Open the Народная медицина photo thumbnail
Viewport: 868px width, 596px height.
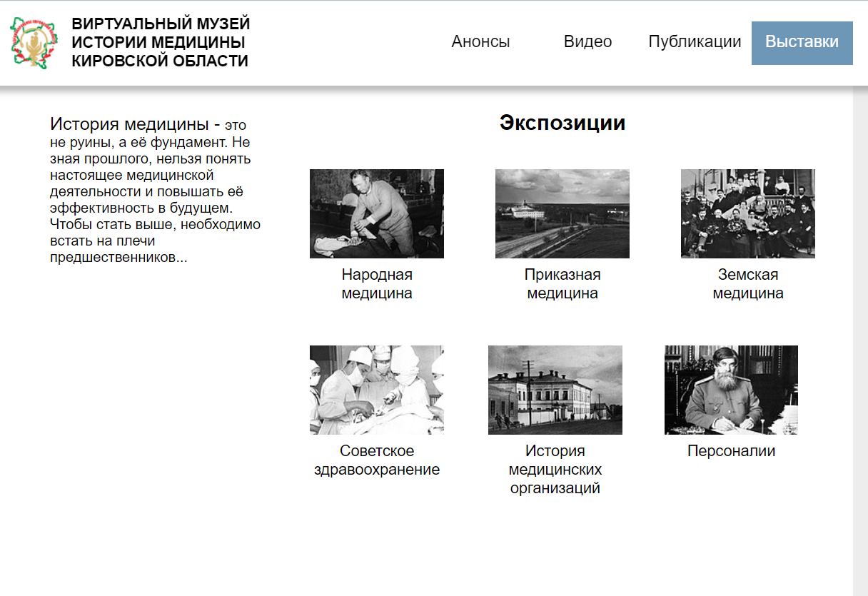point(377,213)
